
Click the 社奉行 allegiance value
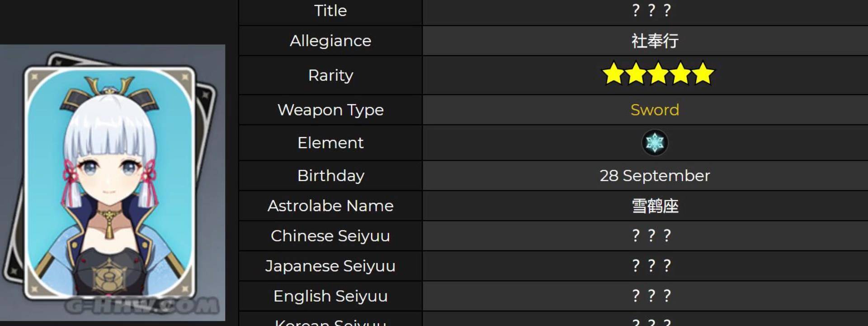pyautogui.click(x=655, y=41)
